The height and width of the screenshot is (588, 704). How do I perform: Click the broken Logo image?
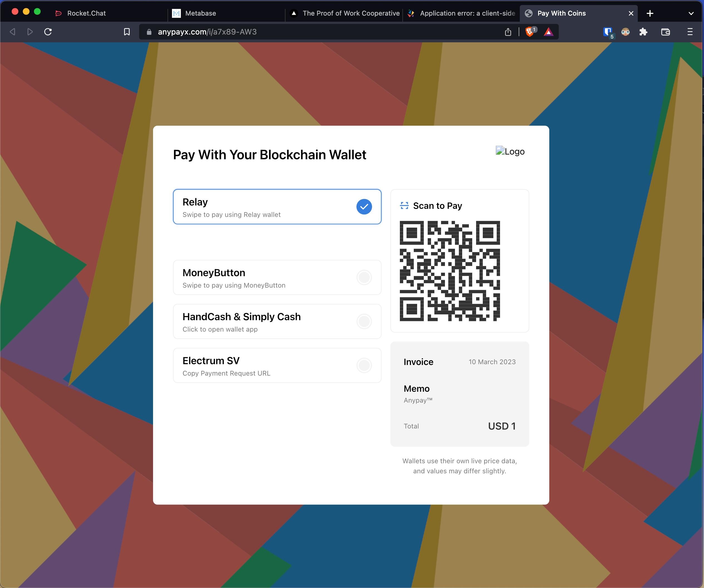(510, 151)
